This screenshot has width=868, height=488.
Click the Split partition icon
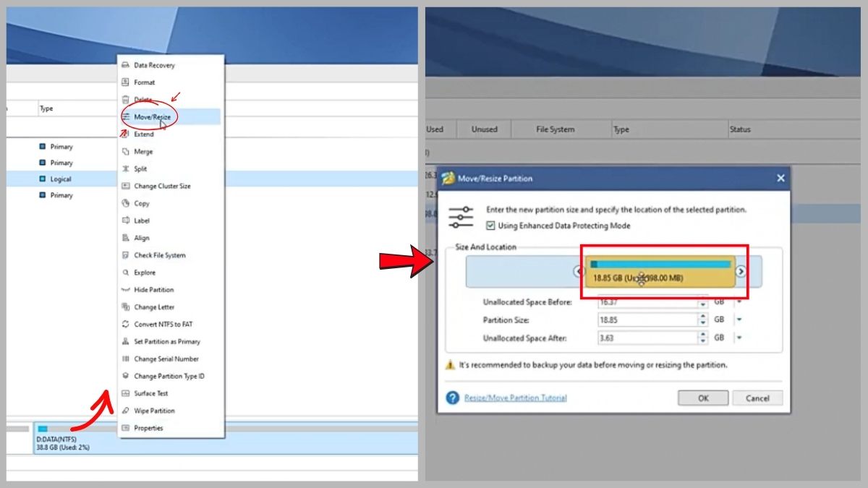[x=126, y=169]
